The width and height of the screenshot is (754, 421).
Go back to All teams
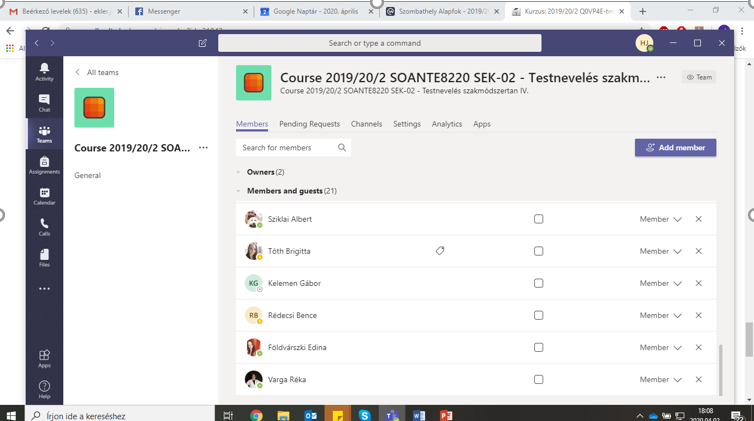coord(97,72)
